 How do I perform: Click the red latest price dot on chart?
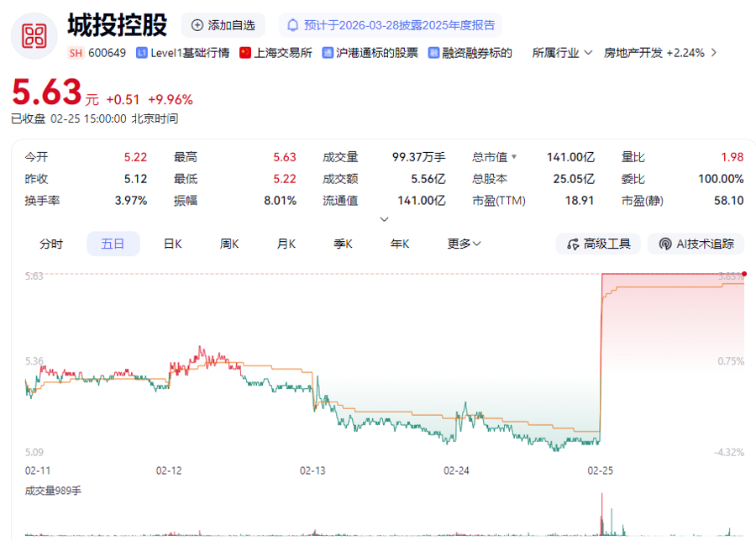pos(744,274)
